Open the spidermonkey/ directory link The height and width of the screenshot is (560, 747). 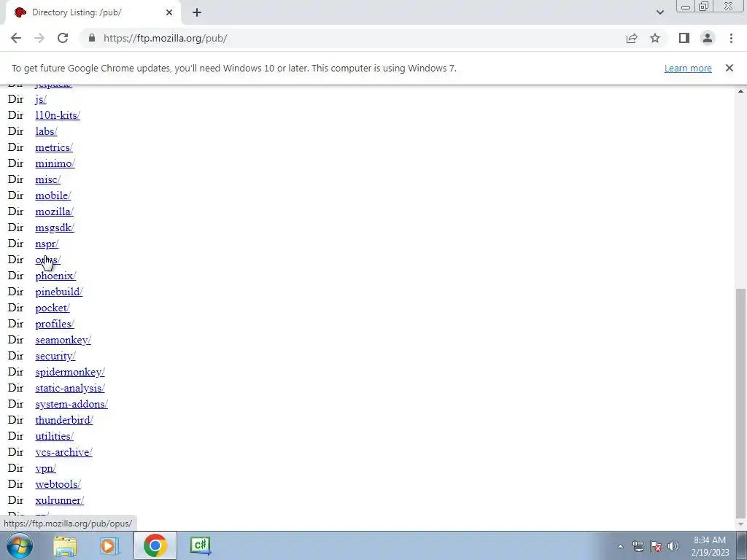70,372
